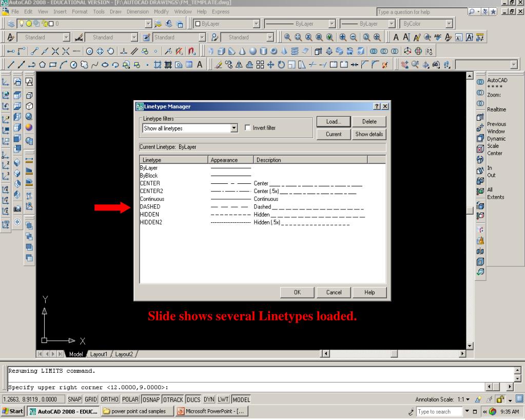525x420 pixels.
Task: Select the Offset tool
Action: [x=249, y=65]
